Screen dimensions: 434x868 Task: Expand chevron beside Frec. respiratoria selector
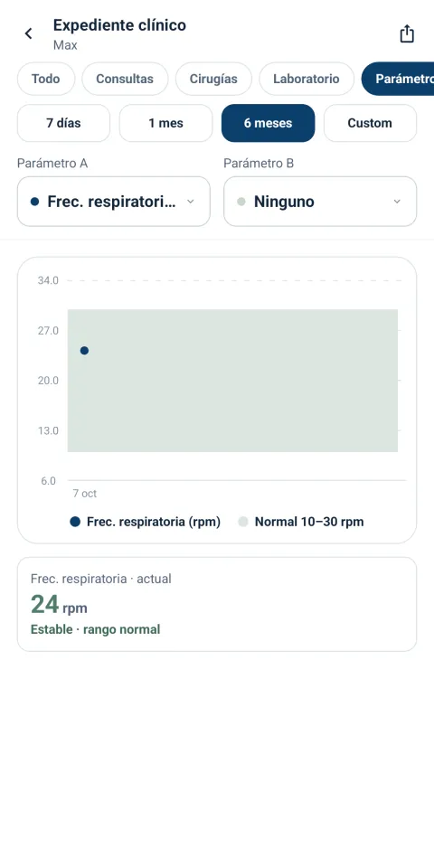(x=191, y=202)
